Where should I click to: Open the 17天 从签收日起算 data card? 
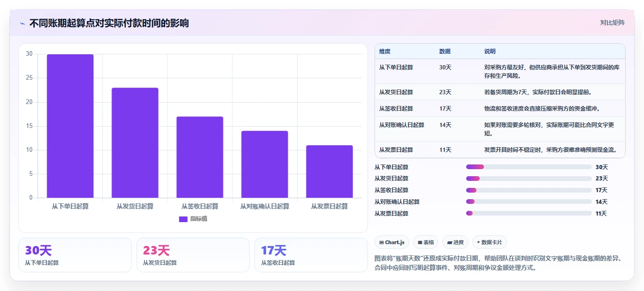311,255
